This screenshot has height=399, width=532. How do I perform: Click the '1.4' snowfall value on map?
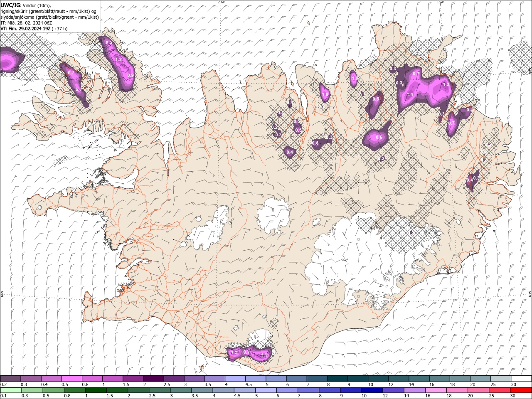coord(410,95)
